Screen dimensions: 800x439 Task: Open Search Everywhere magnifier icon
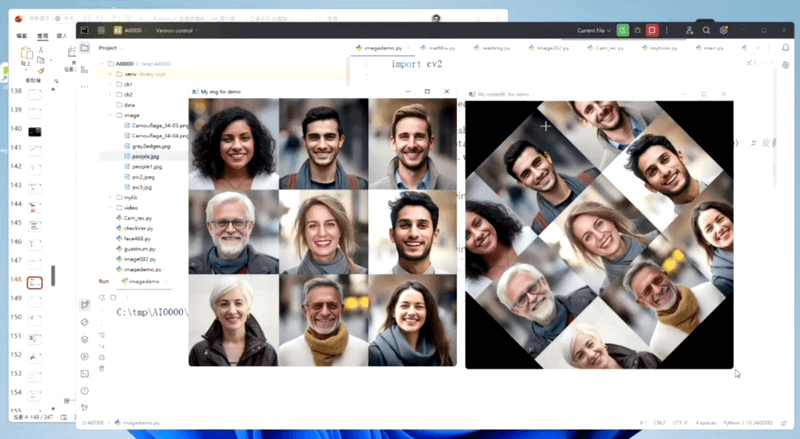[706, 31]
